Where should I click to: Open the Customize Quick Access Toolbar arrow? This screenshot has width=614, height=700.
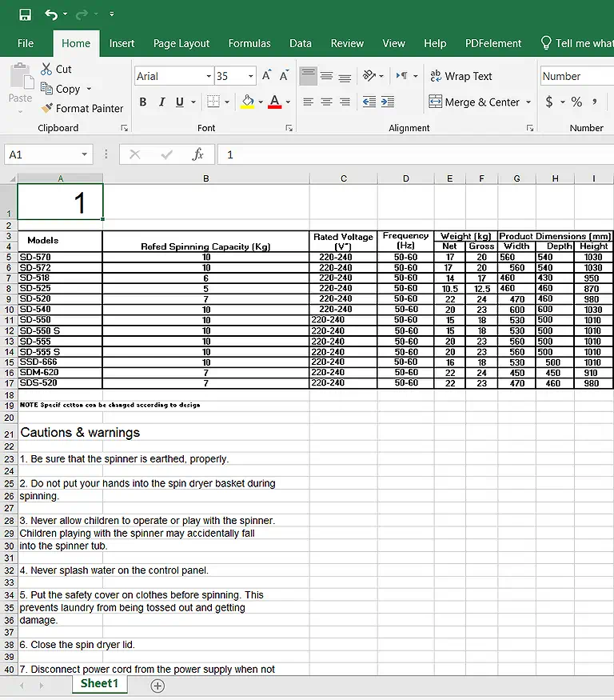112,14
